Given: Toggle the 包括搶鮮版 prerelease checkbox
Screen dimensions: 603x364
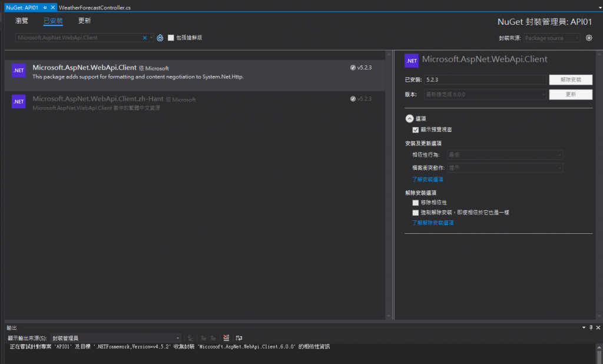Looking at the screenshot, I should [171, 38].
